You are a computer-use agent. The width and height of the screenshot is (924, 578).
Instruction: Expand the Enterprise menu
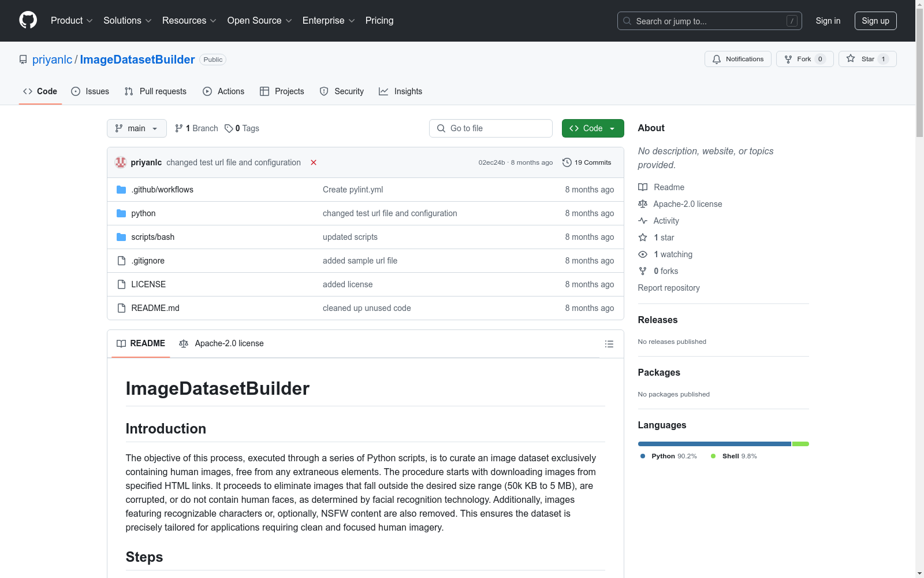pyautogui.click(x=329, y=20)
